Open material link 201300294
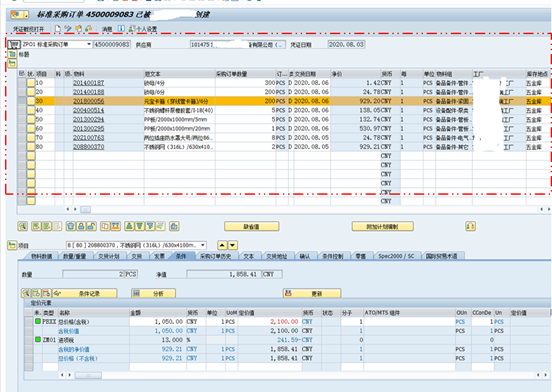 (x=88, y=119)
